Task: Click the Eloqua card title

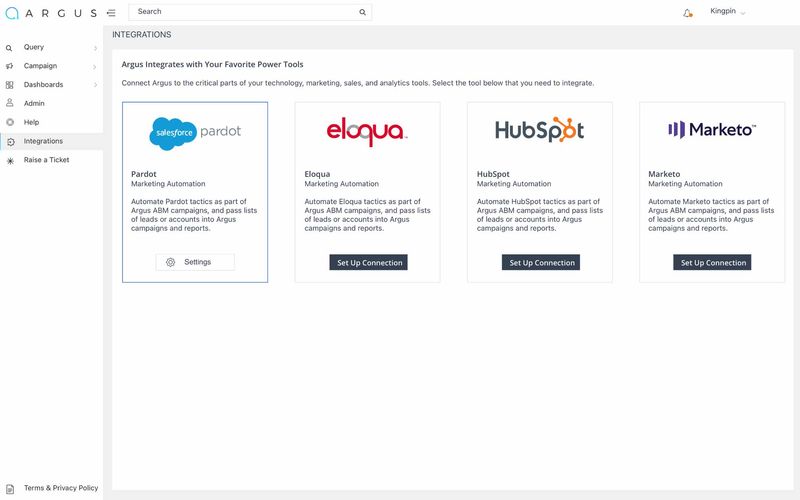Action: pyautogui.click(x=317, y=174)
